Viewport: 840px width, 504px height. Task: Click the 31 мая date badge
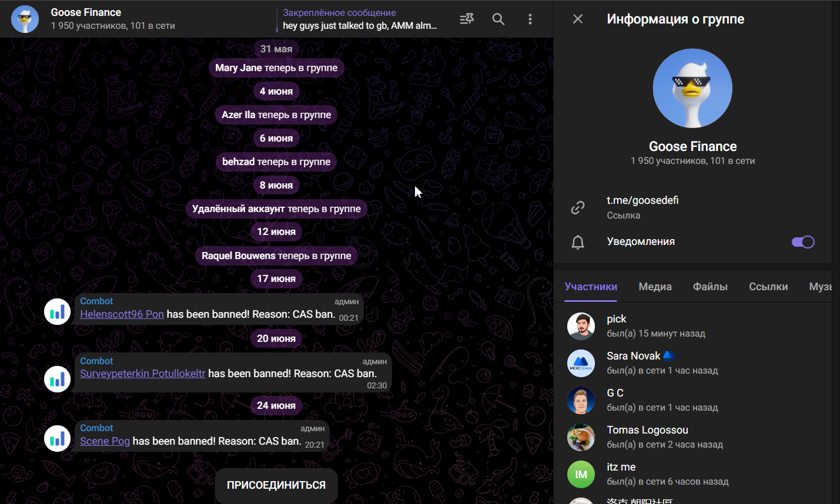[x=276, y=49]
